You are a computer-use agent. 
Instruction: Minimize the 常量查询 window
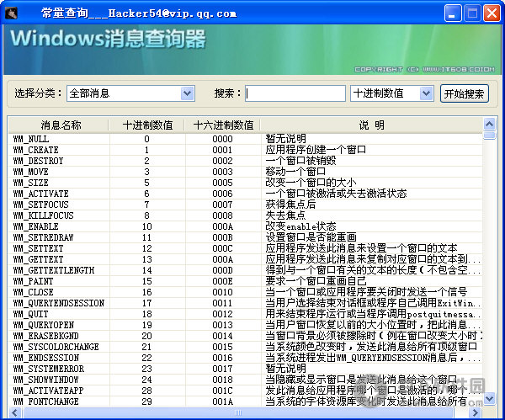[453, 13]
